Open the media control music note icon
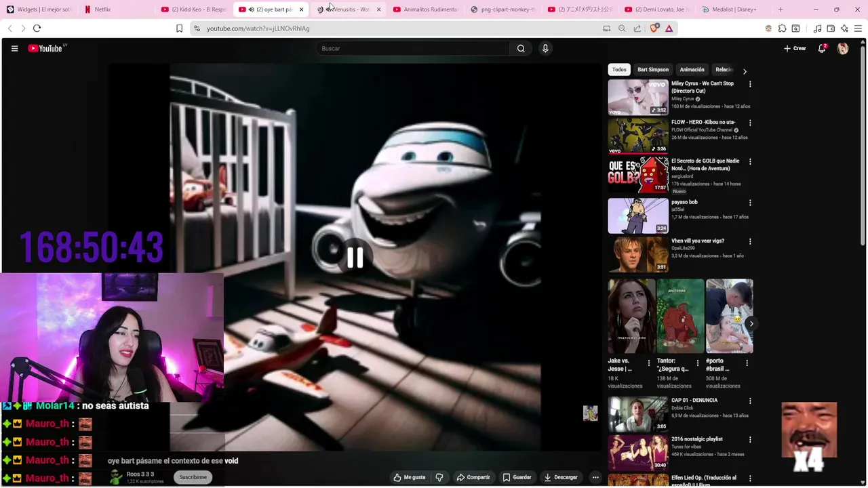This screenshot has width=868, height=488. (x=817, y=28)
